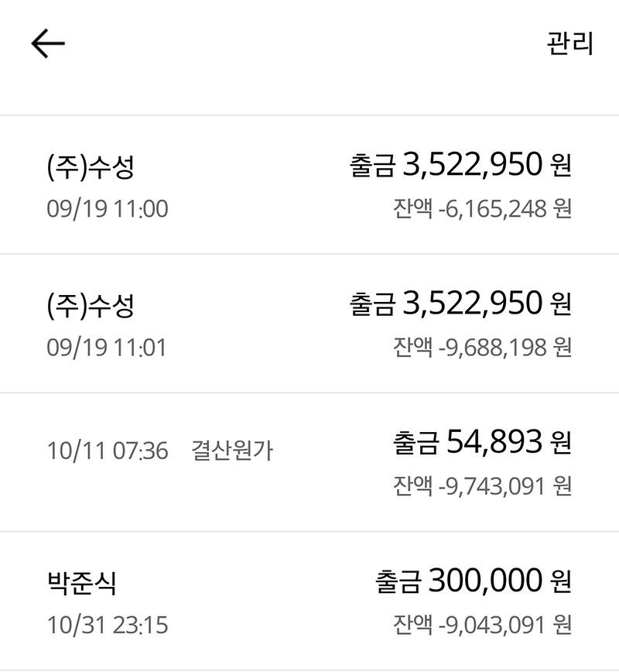Viewport: 619px width, 672px height.
Task: Tap the balance -9,688,198 원 text
Action: pyautogui.click(x=482, y=348)
